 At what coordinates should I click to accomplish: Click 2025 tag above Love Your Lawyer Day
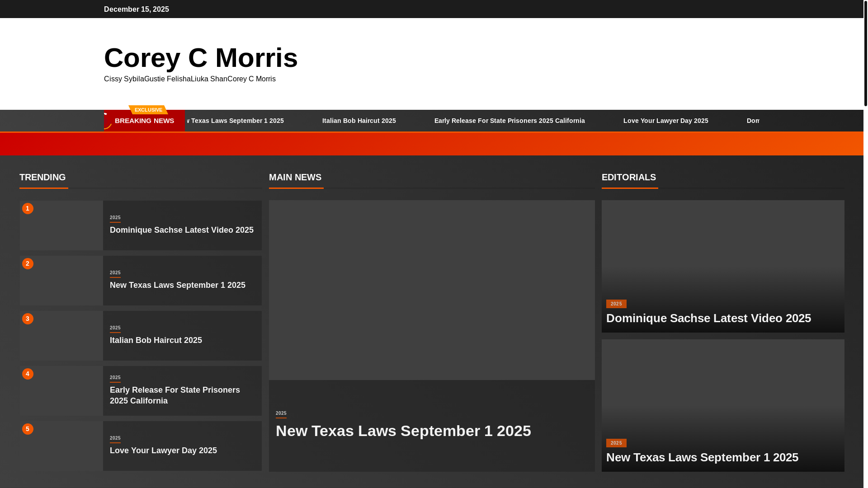pos(115,438)
